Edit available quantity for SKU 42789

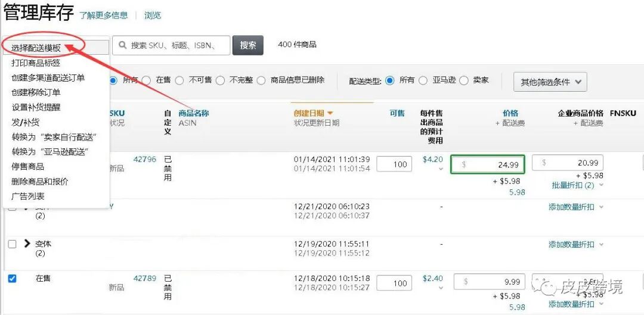click(394, 283)
